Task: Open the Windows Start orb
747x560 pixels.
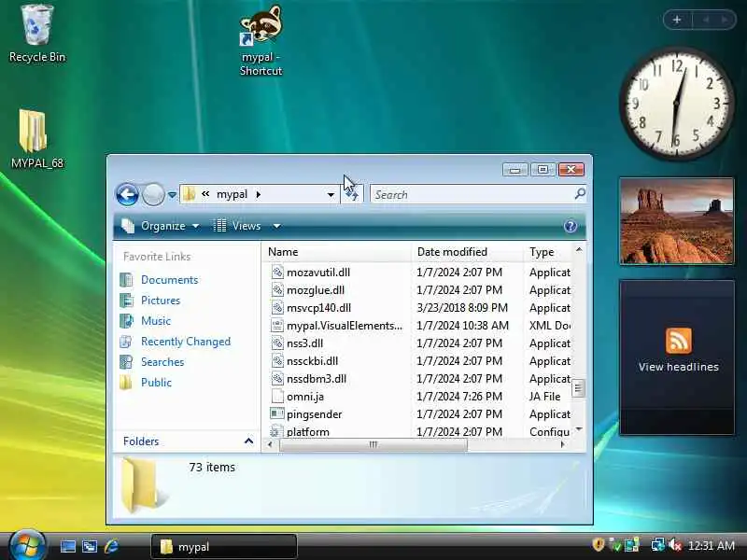Action: [27, 545]
